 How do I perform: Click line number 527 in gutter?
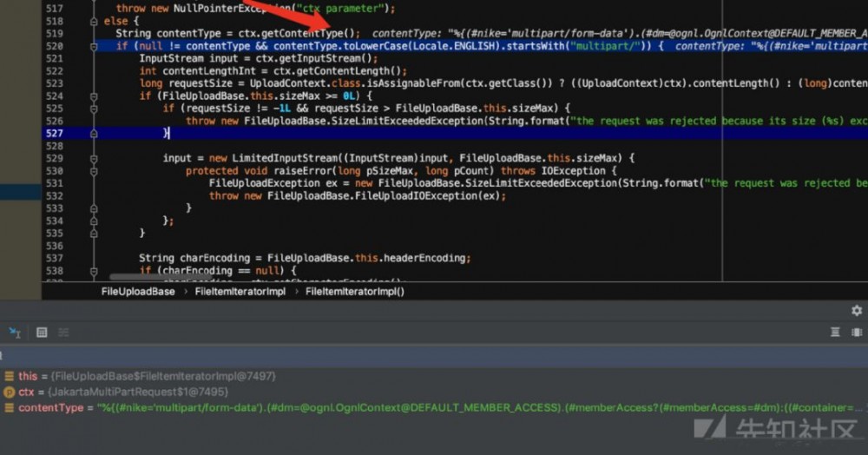(54, 134)
